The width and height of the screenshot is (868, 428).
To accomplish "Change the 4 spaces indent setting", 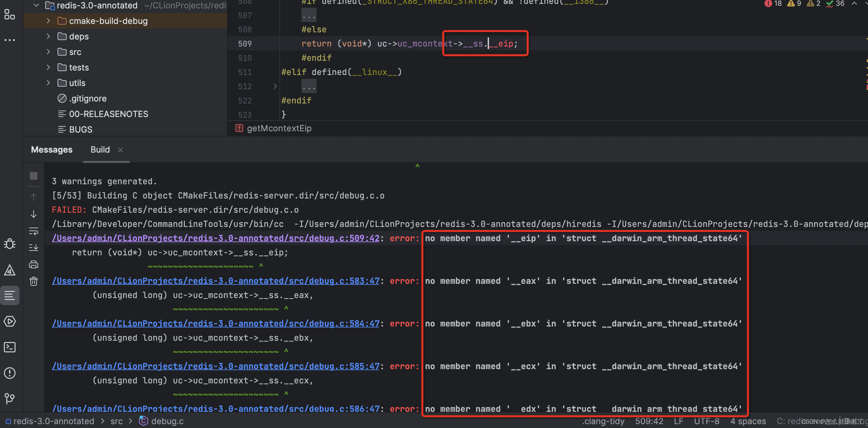I will tap(748, 421).
